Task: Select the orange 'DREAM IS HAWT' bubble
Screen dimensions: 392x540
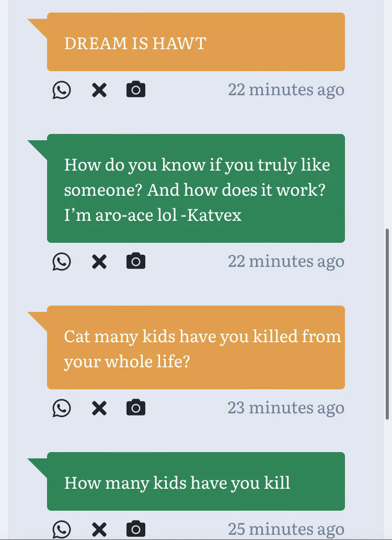Action: point(196,42)
